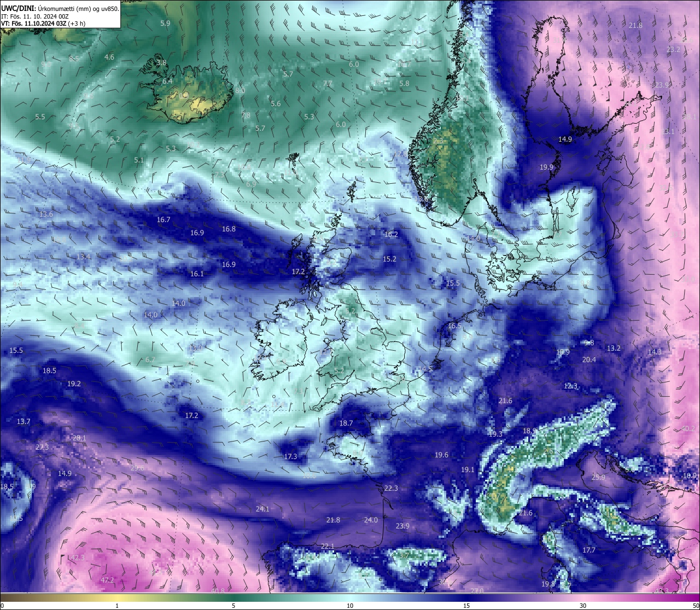Image resolution: width=700 pixels, height=610 pixels.
Task: Click the 14.3 value over eastern Europe
Action: pos(655,352)
